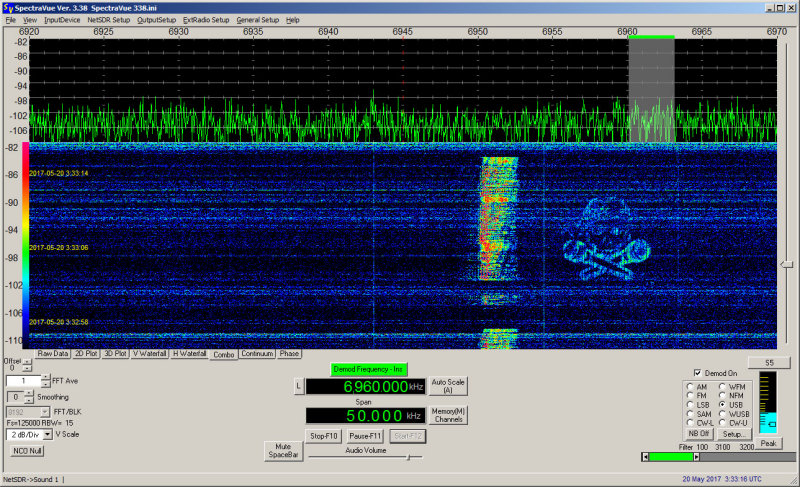The height and width of the screenshot is (487, 800).
Task: Click the S5 signal level button
Action: (769, 363)
